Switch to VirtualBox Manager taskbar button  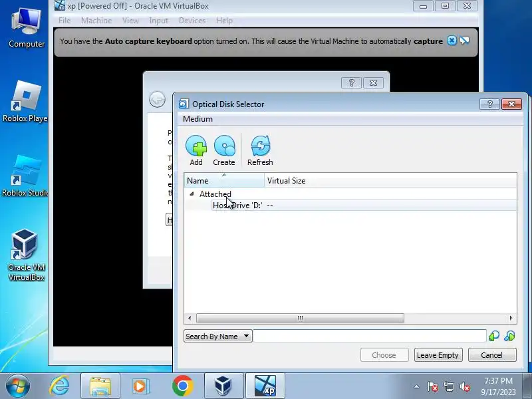point(223,386)
